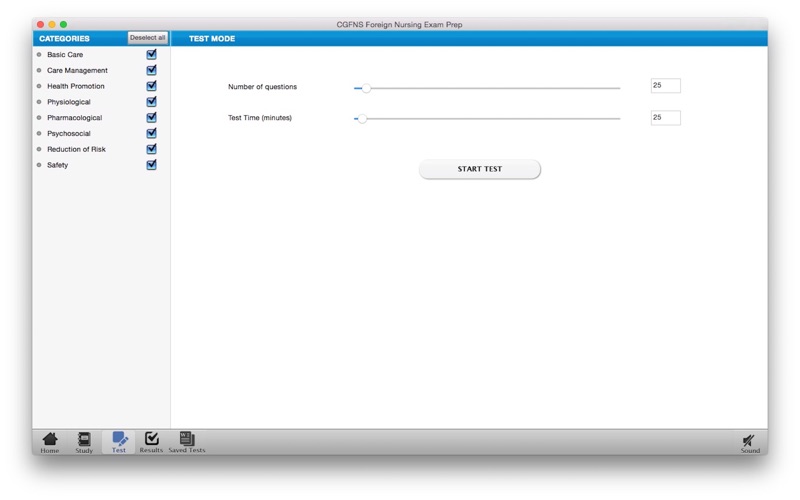Select the Reduction of Risk label

coord(76,149)
